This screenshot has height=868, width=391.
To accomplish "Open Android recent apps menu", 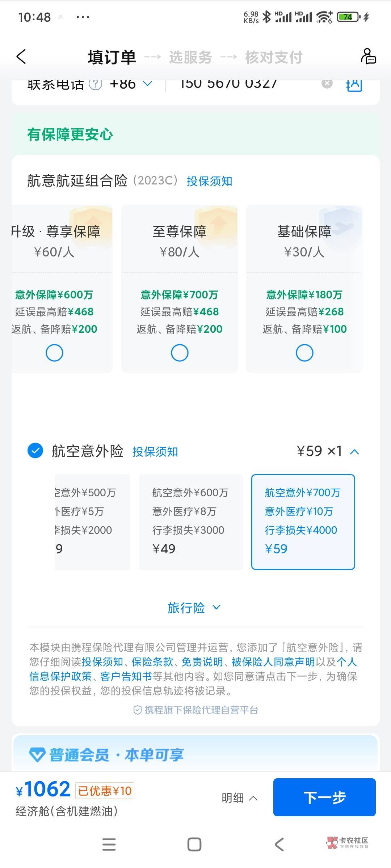I will click(x=109, y=844).
